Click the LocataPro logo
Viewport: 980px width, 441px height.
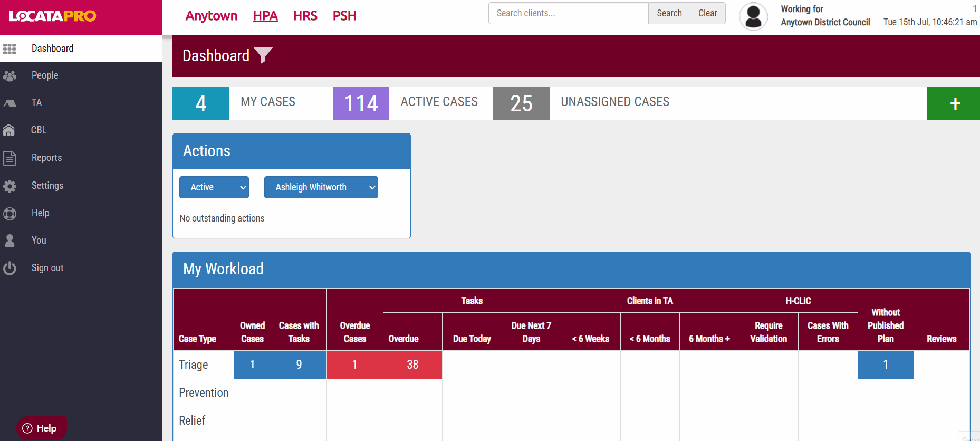pyautogui.click(x=53, y=16)
